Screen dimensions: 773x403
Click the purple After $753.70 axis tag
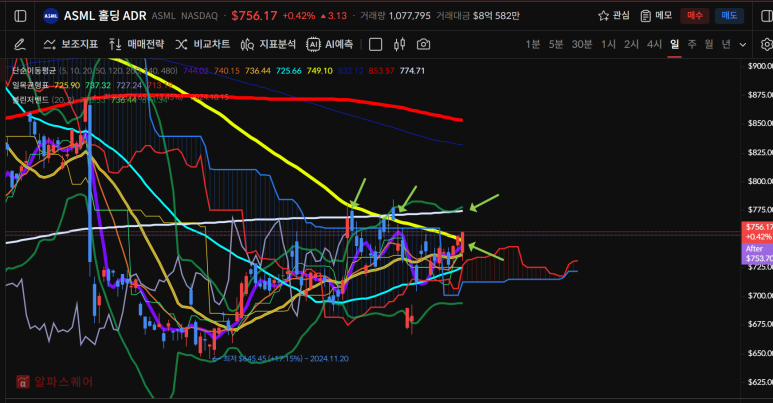[757, 253]
